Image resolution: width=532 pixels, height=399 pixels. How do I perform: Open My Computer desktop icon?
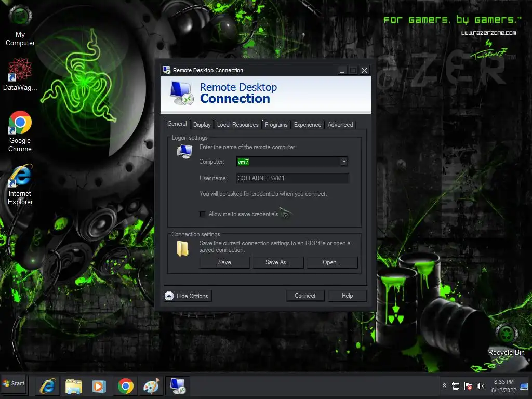20,25
